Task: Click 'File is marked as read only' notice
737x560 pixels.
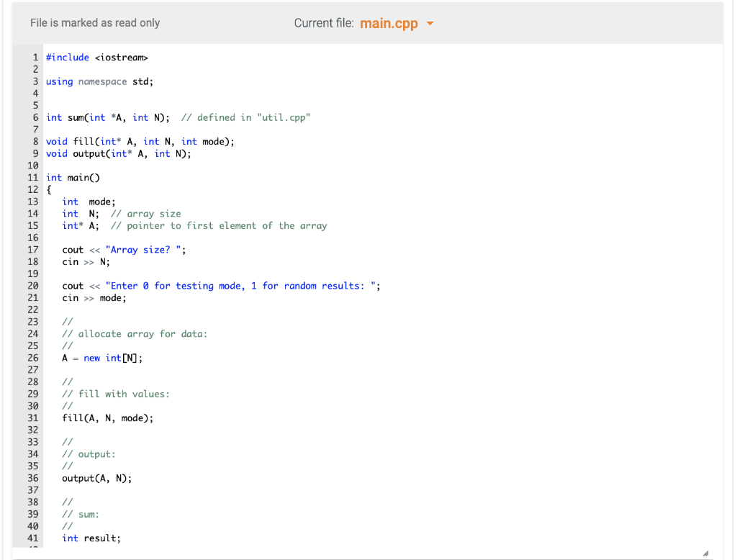Action: [x=95, y=23]
